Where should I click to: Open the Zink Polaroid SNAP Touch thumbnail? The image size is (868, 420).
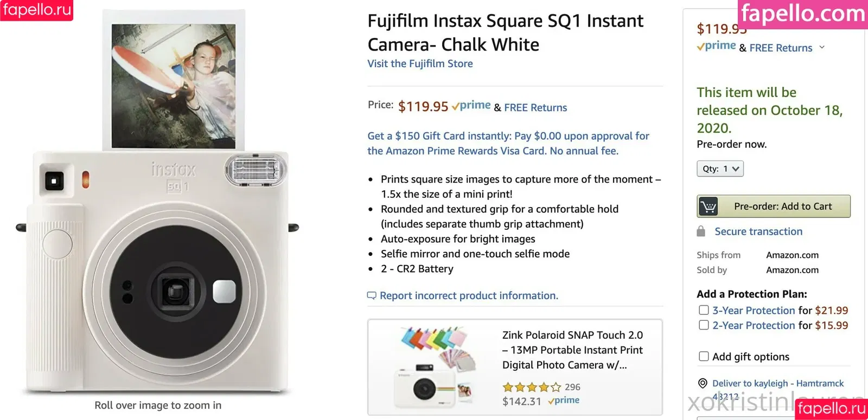pyautogui.click(x=434, y=367)
